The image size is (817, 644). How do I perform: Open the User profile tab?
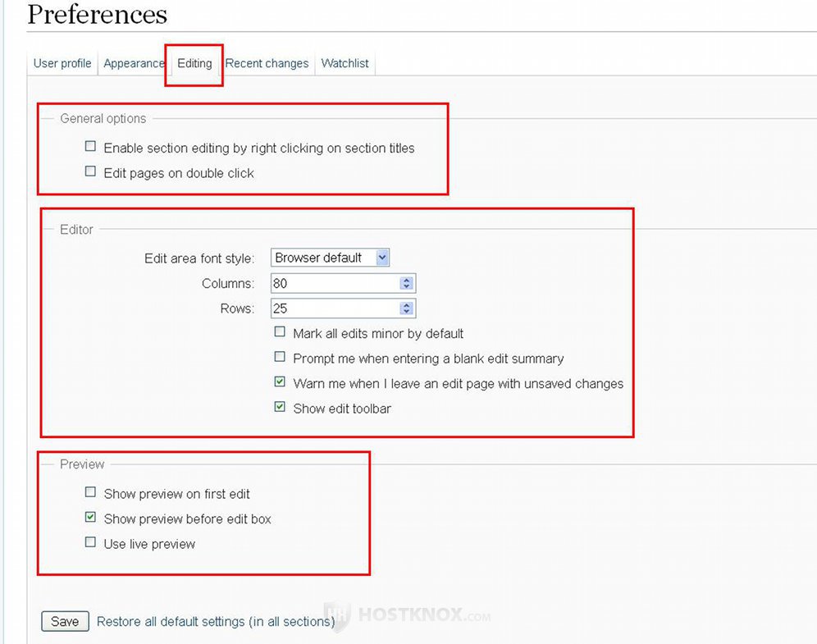(x=62, y=63)
